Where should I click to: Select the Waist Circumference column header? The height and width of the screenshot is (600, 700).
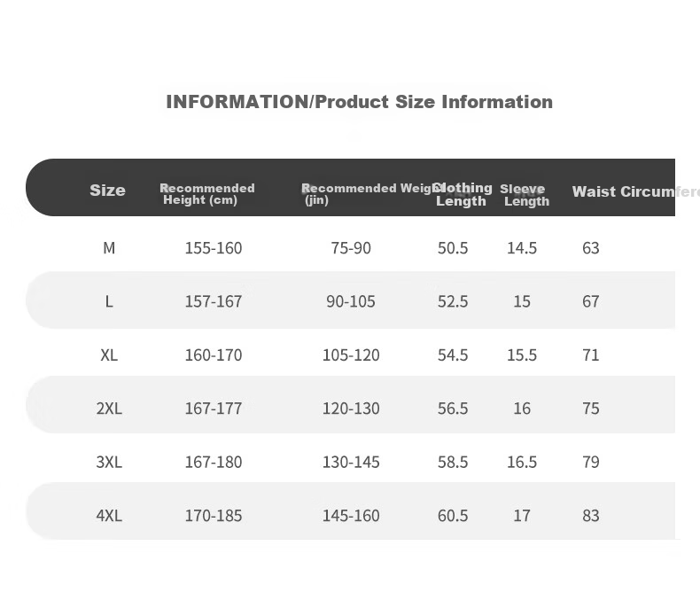(635, 191)
